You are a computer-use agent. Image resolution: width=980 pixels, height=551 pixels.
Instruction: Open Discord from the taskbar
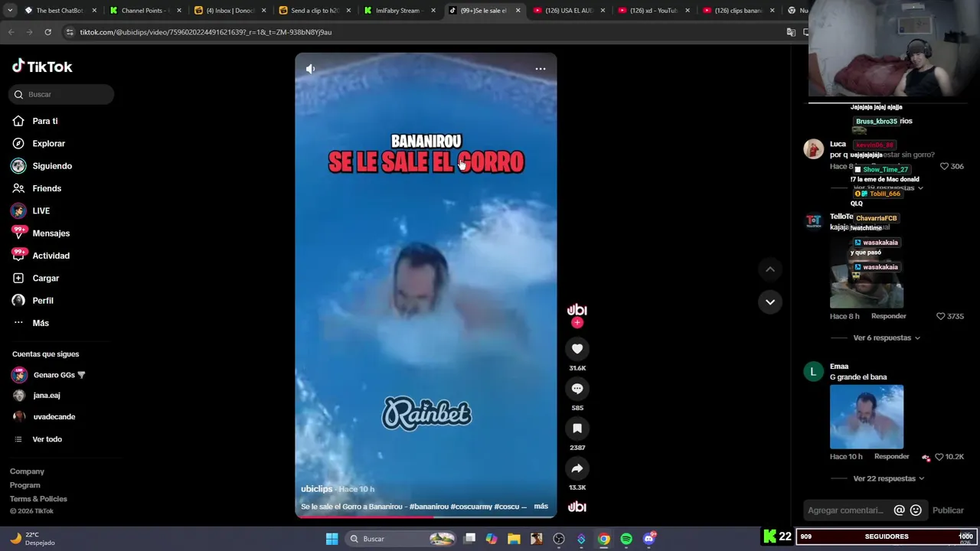click(649, 539)
